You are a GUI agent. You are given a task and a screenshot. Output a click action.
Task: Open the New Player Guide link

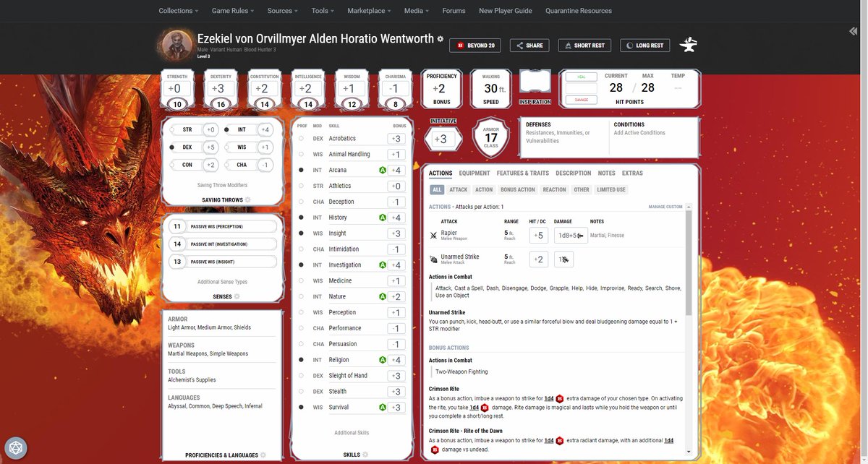pos(506,11)
